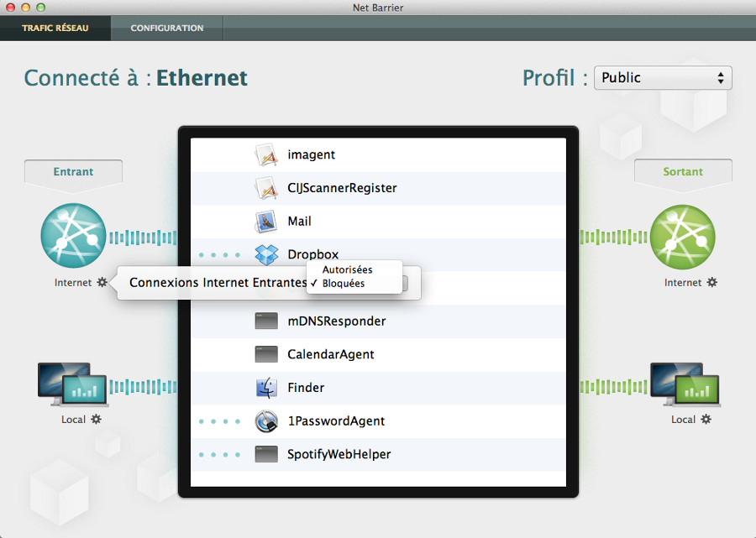Switch to the Trafic Réseau tab
This screenshot has height=538, width=756.
point(55,28)
